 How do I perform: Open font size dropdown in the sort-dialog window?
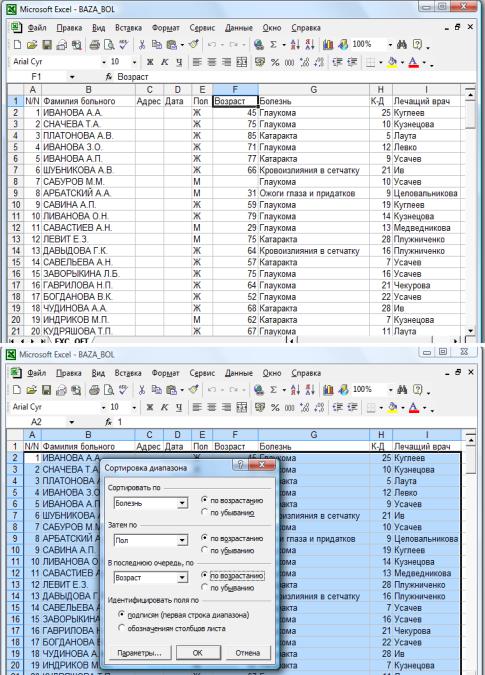coord(134,407)
